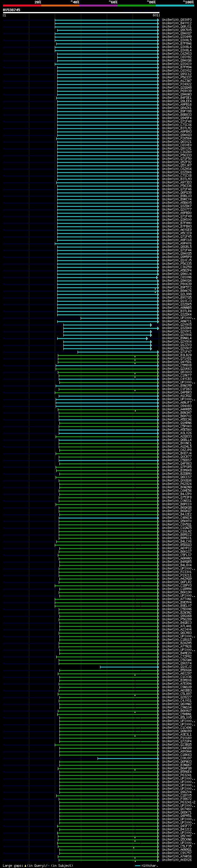Click the purple ~60% identity legend bar

[x=99, y=6]
